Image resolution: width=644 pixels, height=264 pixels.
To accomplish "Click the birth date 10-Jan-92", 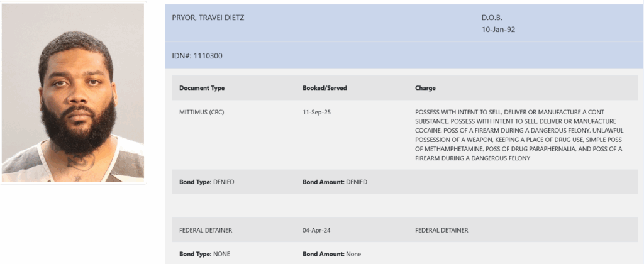I will point(498,30).
